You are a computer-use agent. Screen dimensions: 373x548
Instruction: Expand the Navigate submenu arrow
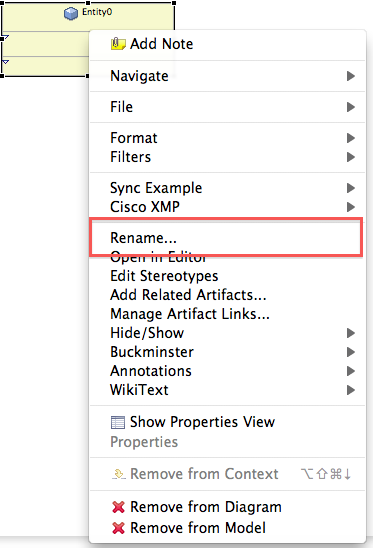point(351,76)
